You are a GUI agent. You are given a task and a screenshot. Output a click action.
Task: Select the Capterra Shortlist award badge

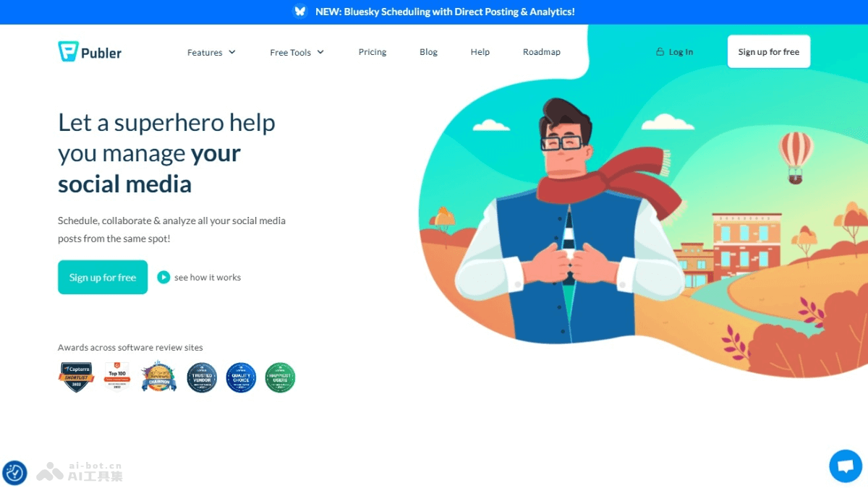tap(77, 377)
